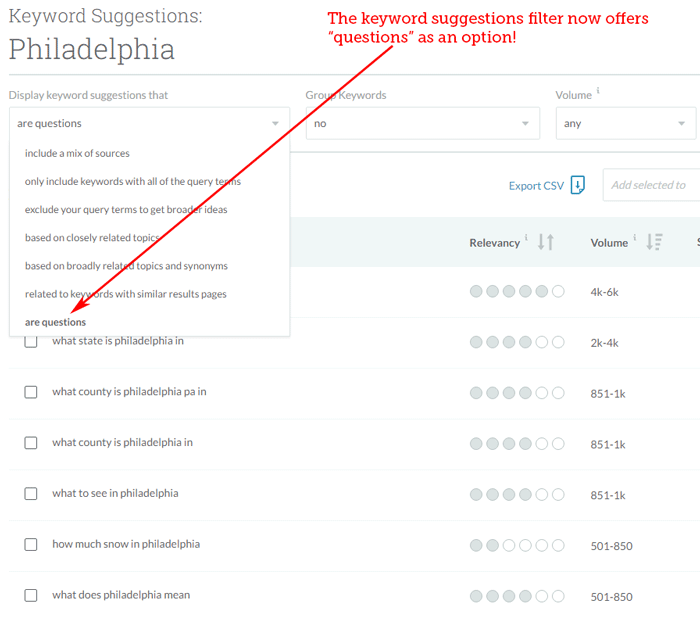This screenshot has width=700, height=620.
Task: Click the 'Add selected to' field
Action: (x=650, y=185)
